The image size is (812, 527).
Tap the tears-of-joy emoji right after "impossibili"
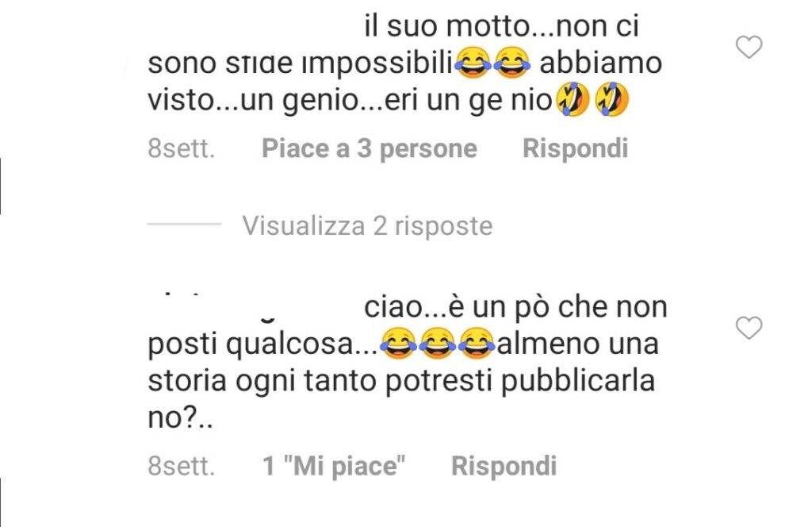point(473,63)
